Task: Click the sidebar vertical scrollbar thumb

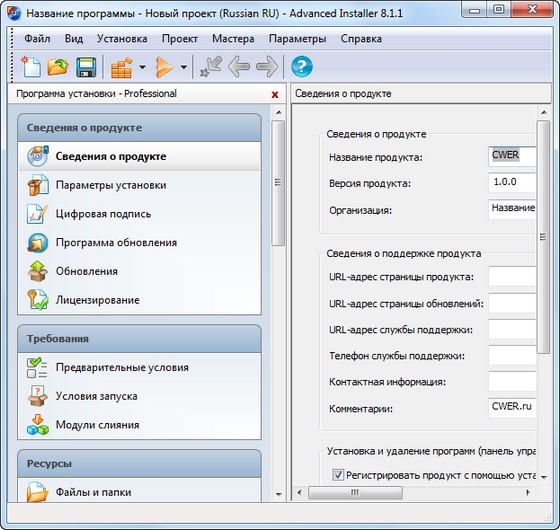Action: coord(278,183)
